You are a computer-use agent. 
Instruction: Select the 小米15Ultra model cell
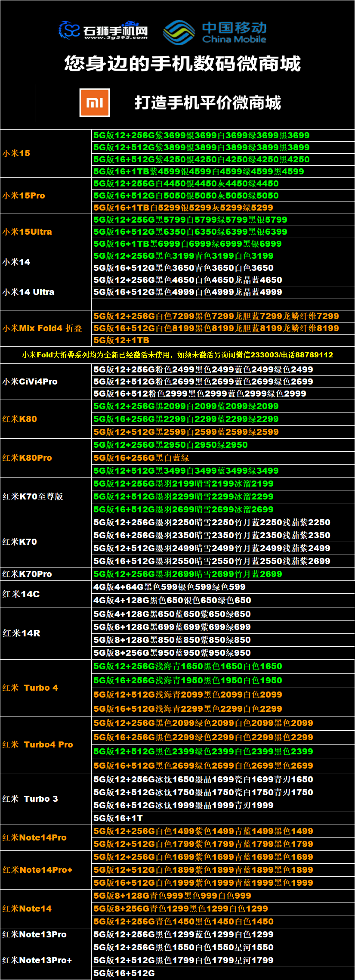pos(46,232)
